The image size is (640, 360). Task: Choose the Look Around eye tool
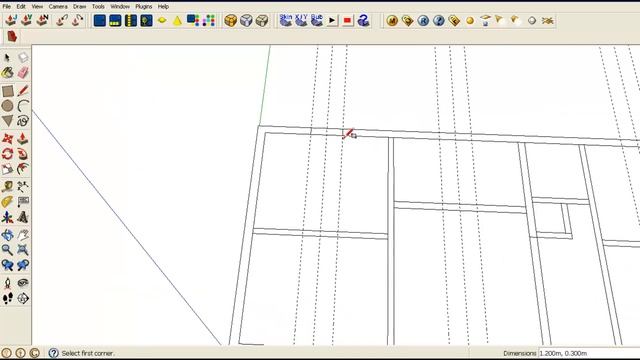pyautogui.click(x=23, y=283)
